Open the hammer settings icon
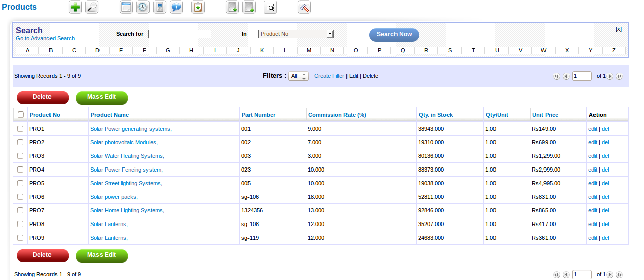The width and height of the screenshot is (644, 280). (304, 7)
